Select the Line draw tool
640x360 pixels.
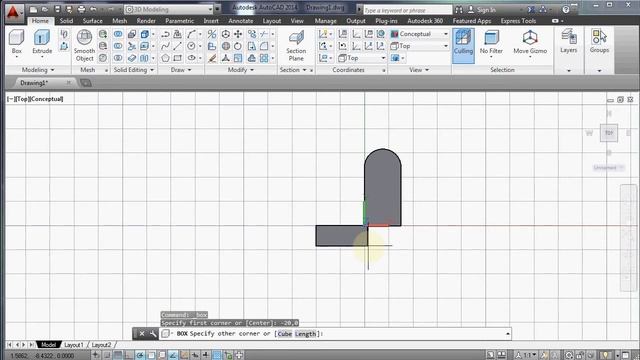[178, 46]
